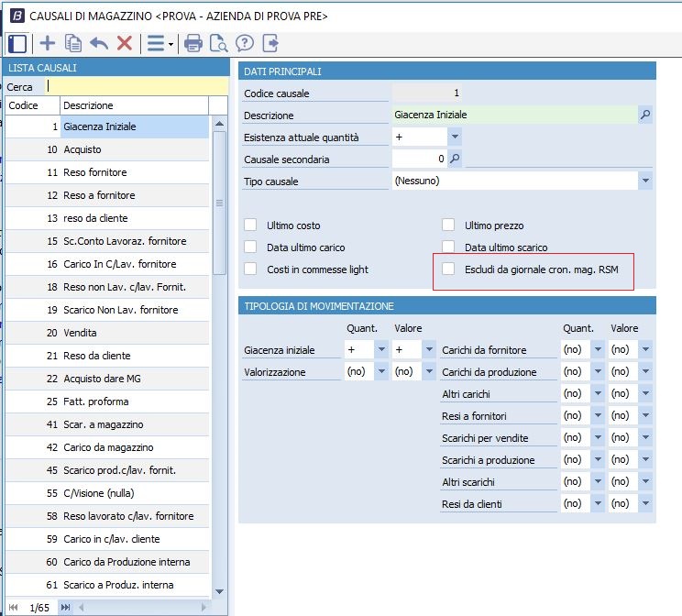Check Escludi da giornale cron. mag. RSM
The height and width of the screenshot is (616, 682).
click(448, 269)
